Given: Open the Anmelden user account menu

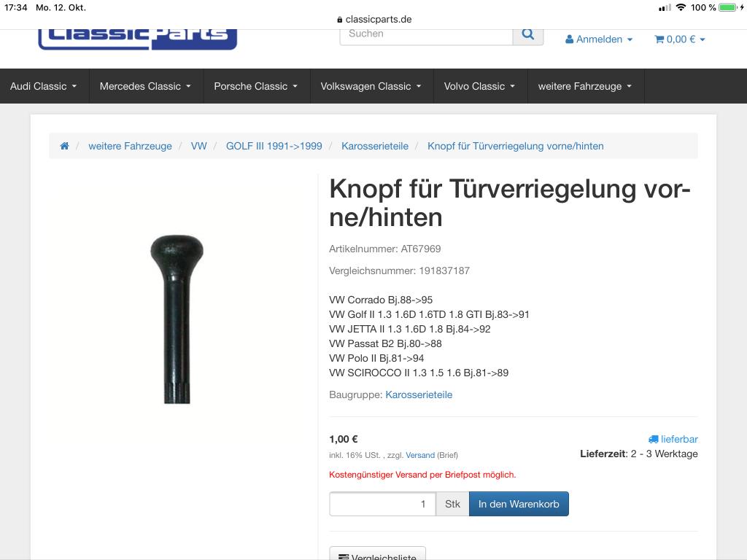Looking at the screenshot, I should click(599, 39).
